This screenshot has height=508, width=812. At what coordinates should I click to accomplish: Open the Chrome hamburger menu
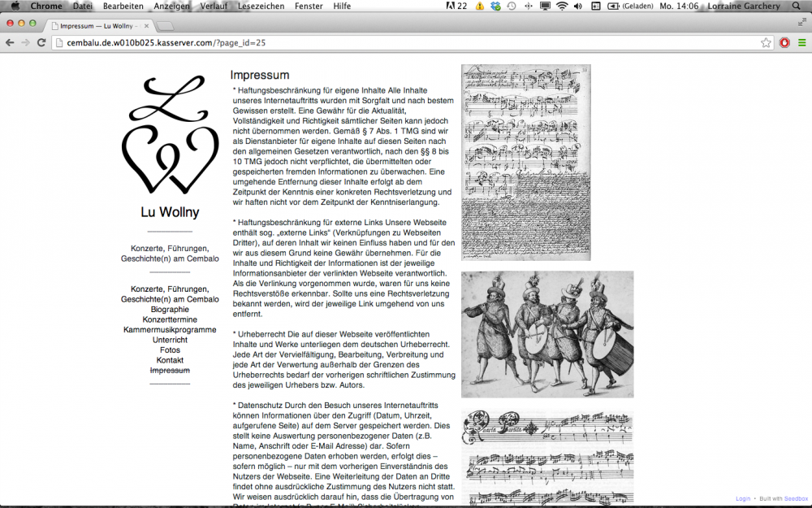(802, 42)
